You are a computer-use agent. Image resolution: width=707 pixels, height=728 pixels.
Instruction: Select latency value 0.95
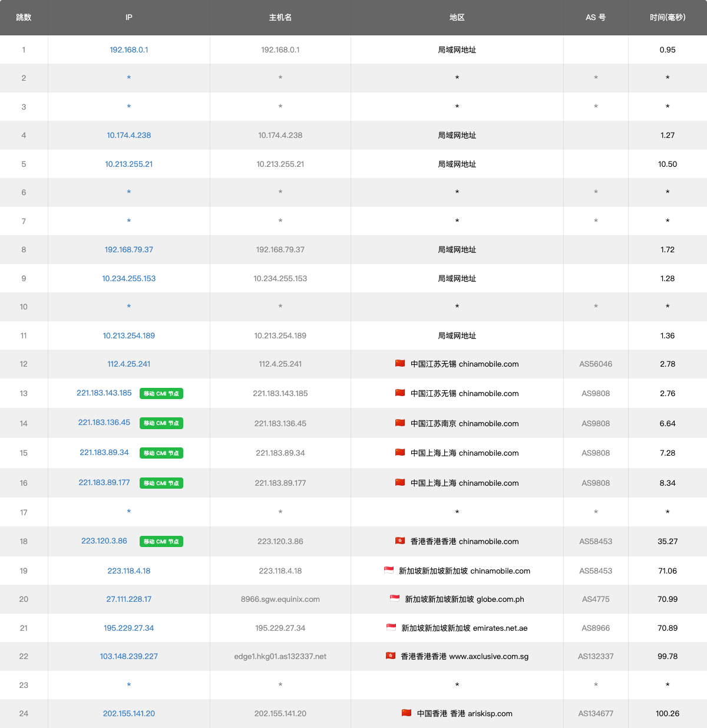(x=668, y=50)
